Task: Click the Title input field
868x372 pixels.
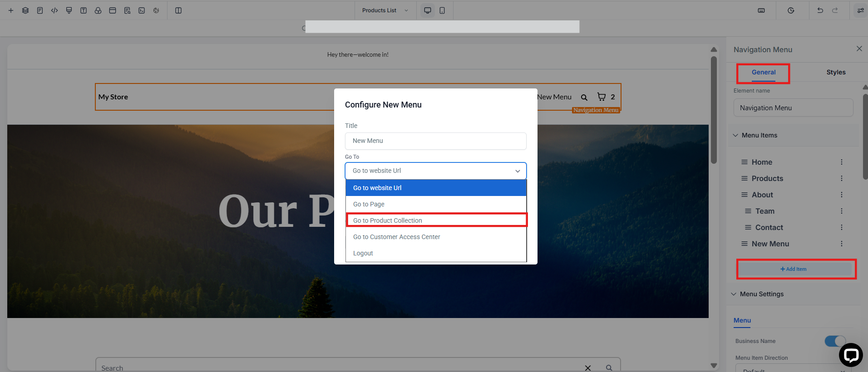Action: click(x=435, y=141)
